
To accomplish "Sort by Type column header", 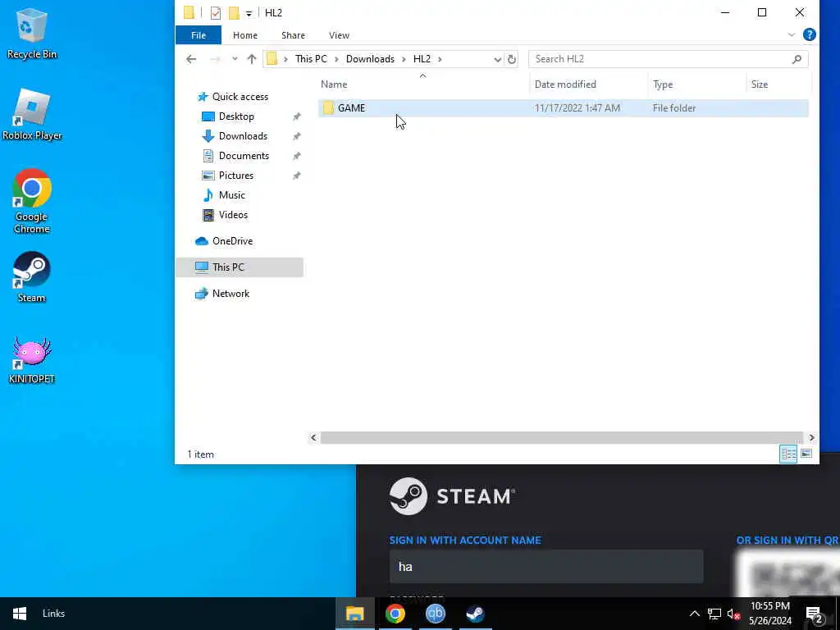I will 663,84.
